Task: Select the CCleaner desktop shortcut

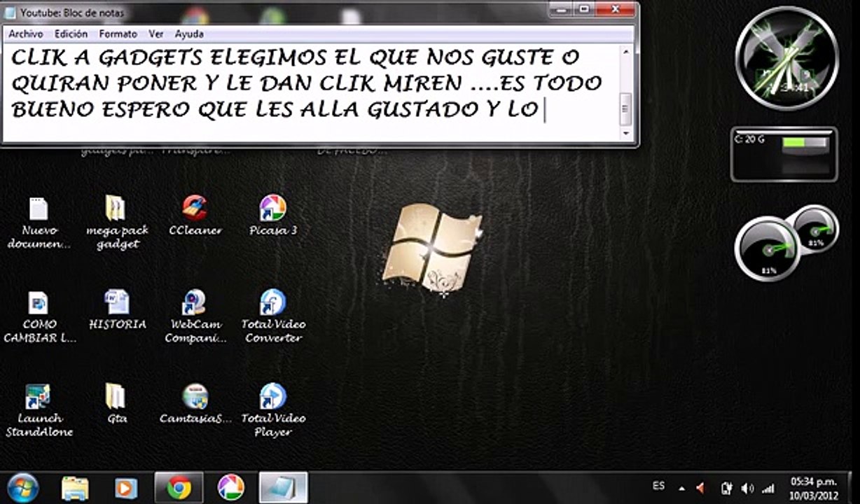Action: [x=195, y=216]
